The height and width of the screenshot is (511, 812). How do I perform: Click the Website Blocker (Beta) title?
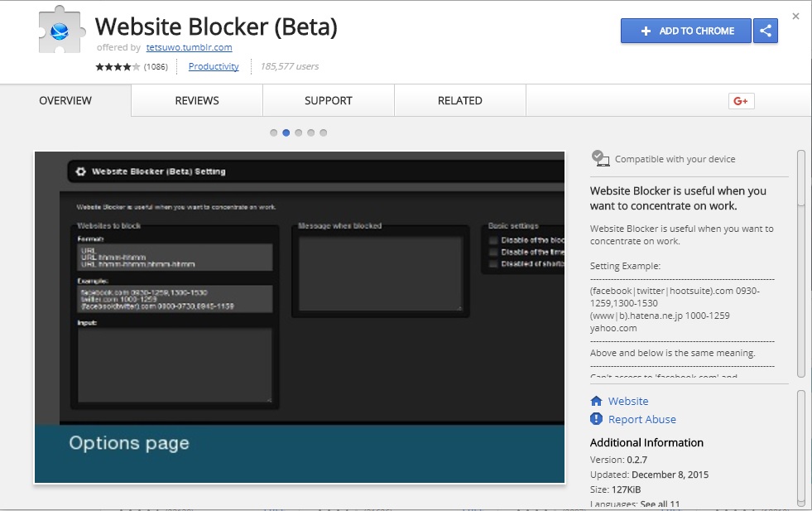[216, 27]
